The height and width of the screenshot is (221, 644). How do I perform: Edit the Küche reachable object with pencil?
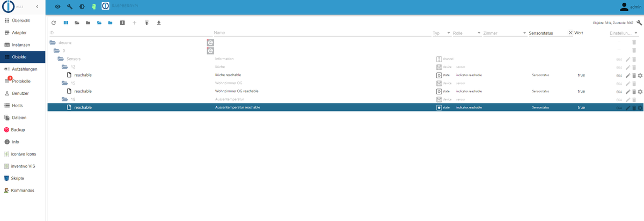point(628,76)
